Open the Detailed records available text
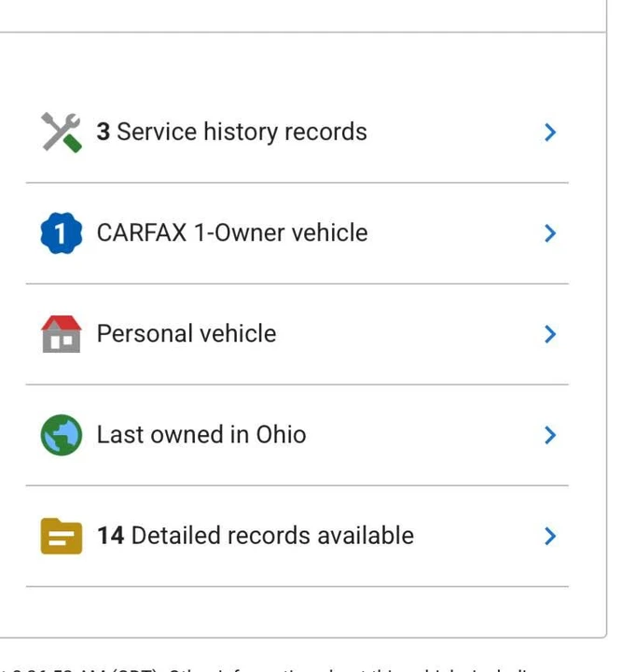The height and width of the screenshot is (672, 623). click(256, 536)
